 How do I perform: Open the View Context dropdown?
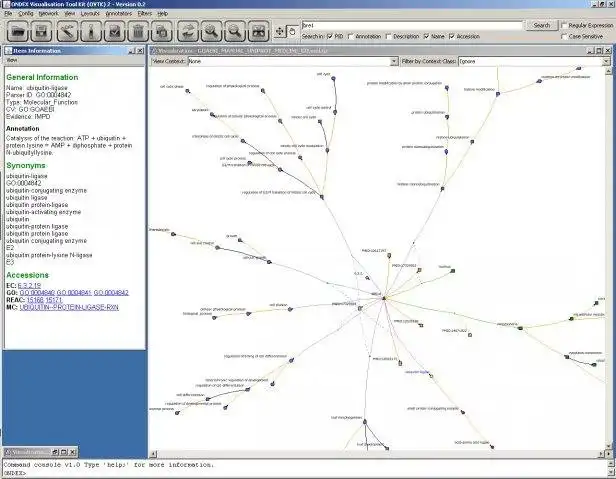coord(394,61)
